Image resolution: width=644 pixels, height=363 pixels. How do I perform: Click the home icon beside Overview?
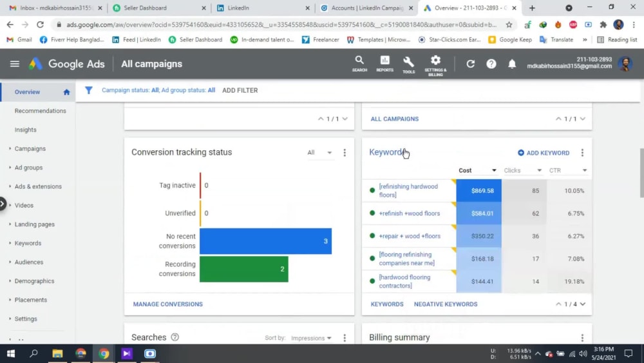click(66, 92)
